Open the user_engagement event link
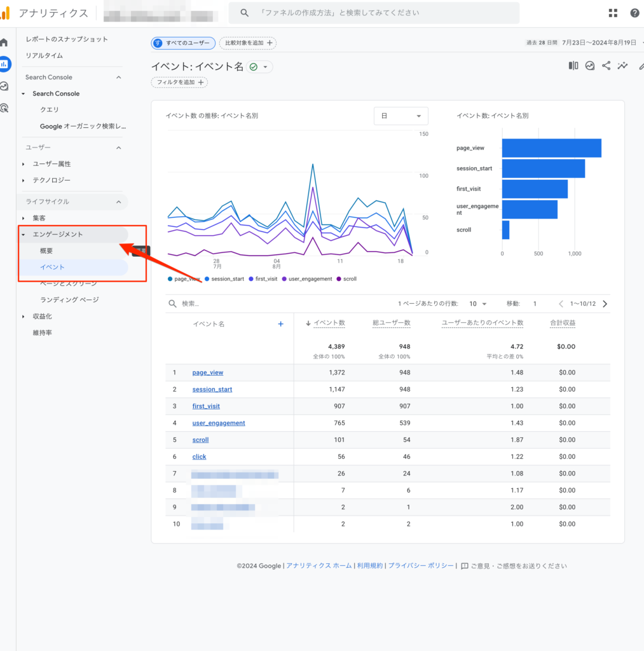 click(x=219, y=423)
